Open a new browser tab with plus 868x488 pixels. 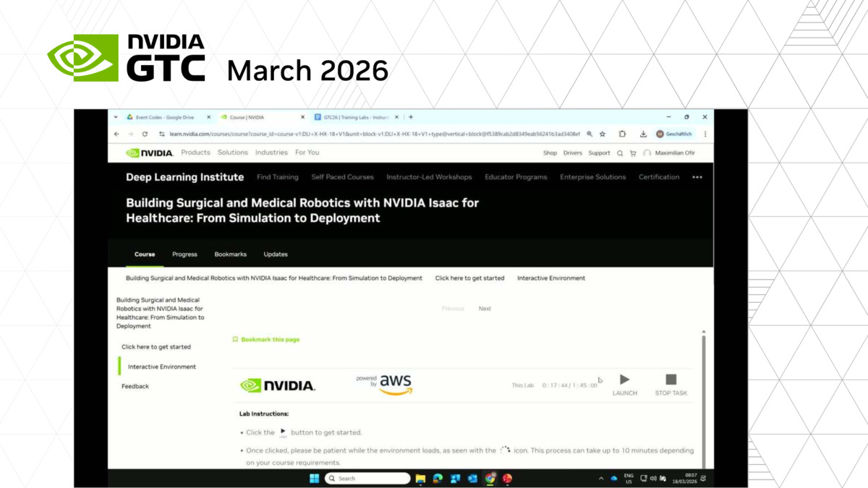(x=411, y=117)
